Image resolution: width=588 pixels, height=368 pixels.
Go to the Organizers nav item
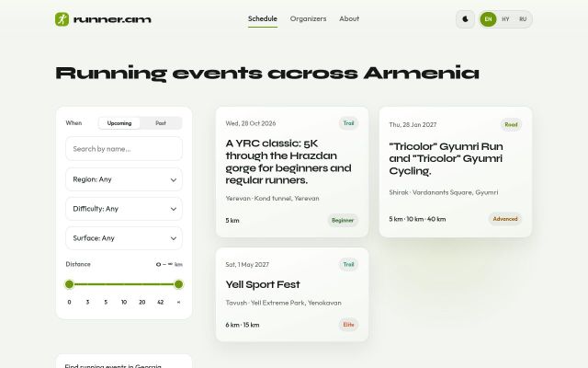(309, 18)
